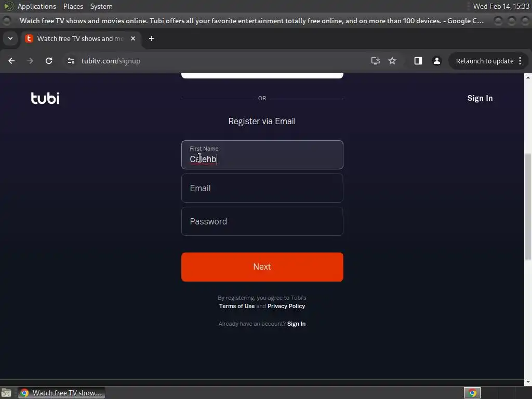Open the Privacy Policy link

pos(286,306)
